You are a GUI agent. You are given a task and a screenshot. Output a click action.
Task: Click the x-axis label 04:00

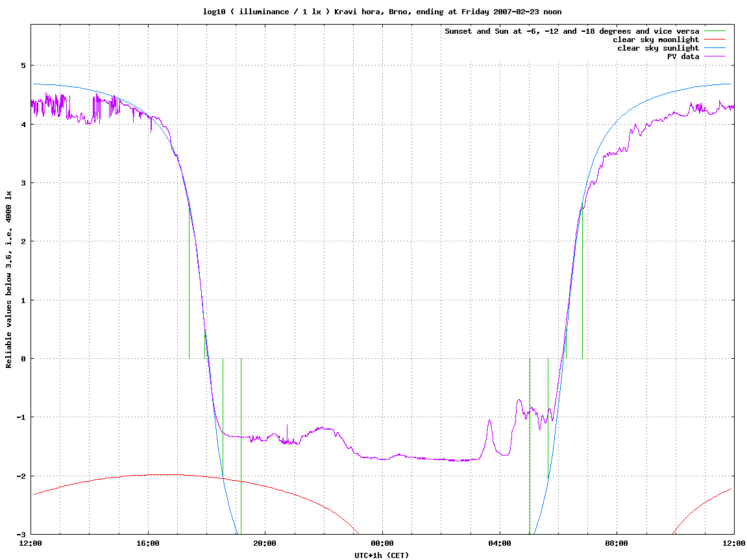500,543
